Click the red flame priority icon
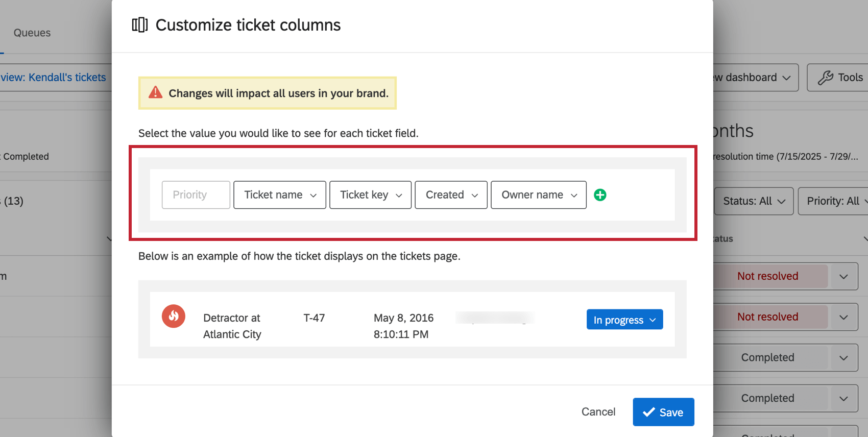Screen dimensions: 868x437 174,316
